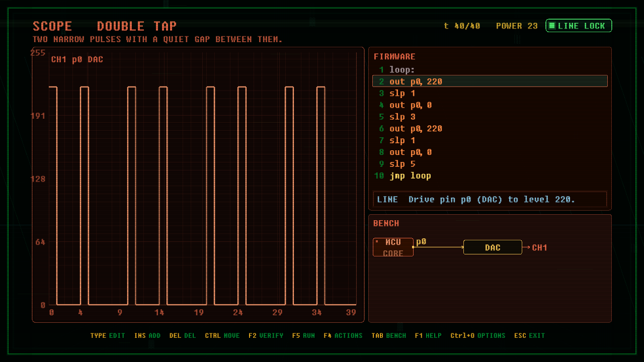The image size is (644, 362).
Task: Click x-axis tick 14 on scope
Action: (159, 312)
